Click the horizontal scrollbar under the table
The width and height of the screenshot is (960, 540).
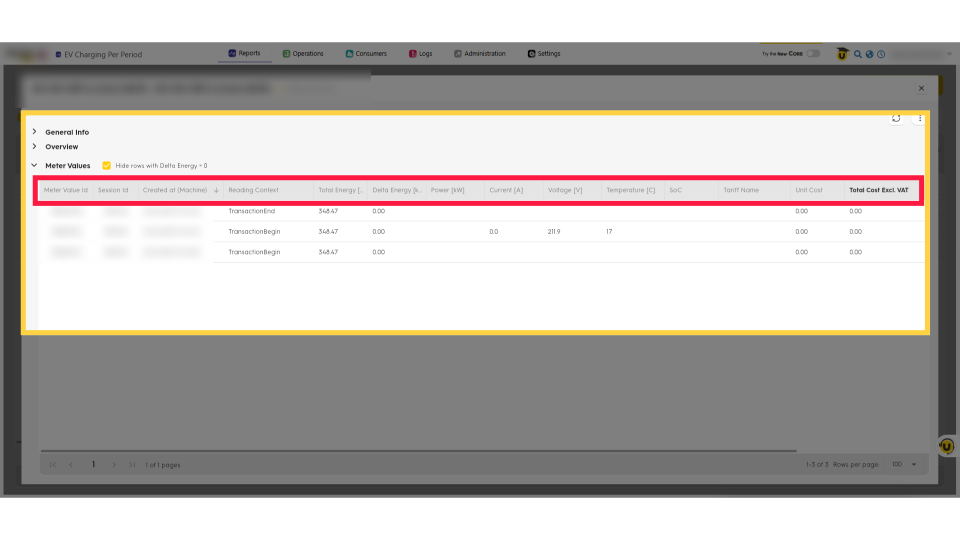coord(420,451)
